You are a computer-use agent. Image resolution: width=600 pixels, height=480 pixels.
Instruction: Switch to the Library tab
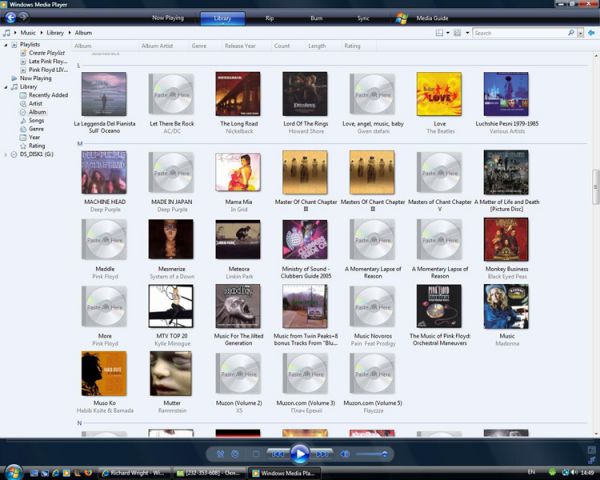222,18
